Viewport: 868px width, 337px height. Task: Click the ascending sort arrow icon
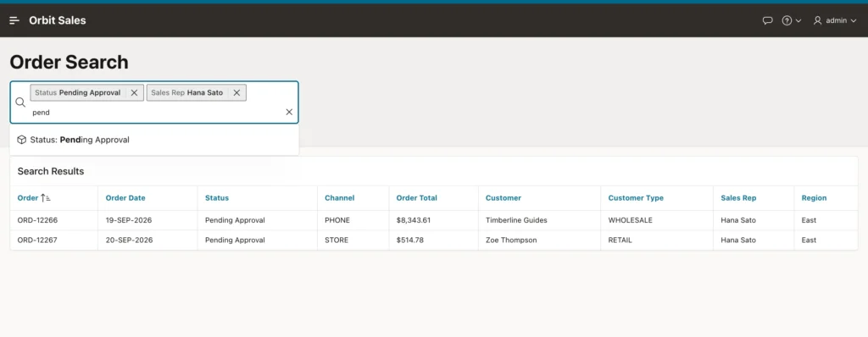46,197
